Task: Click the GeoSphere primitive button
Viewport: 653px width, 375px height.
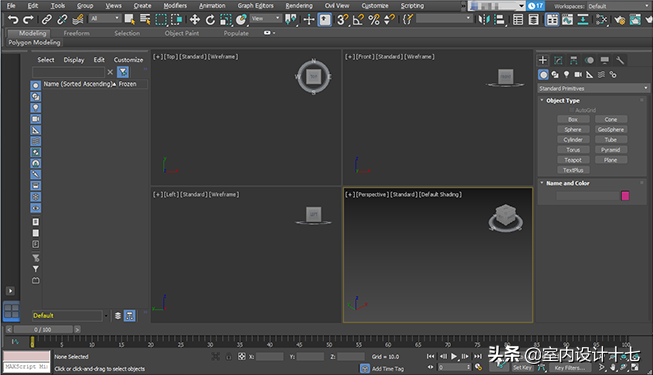Action: pyautogui.click(x=611, y=130)
